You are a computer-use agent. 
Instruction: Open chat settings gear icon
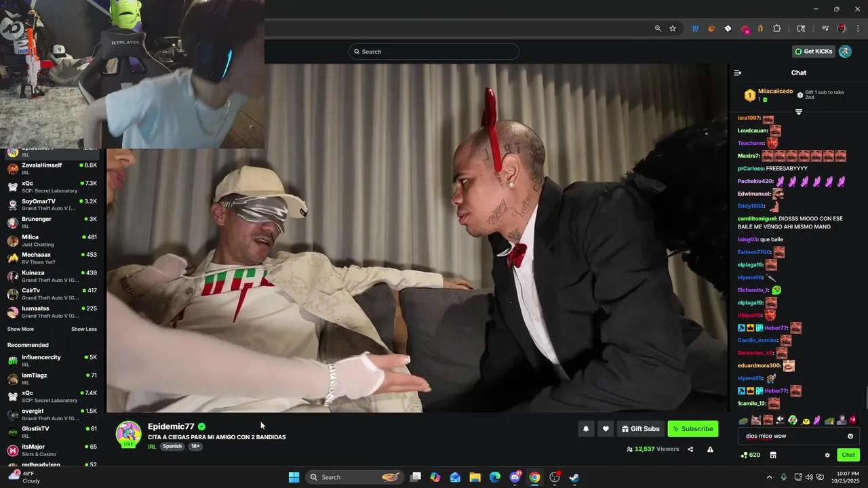827,455
